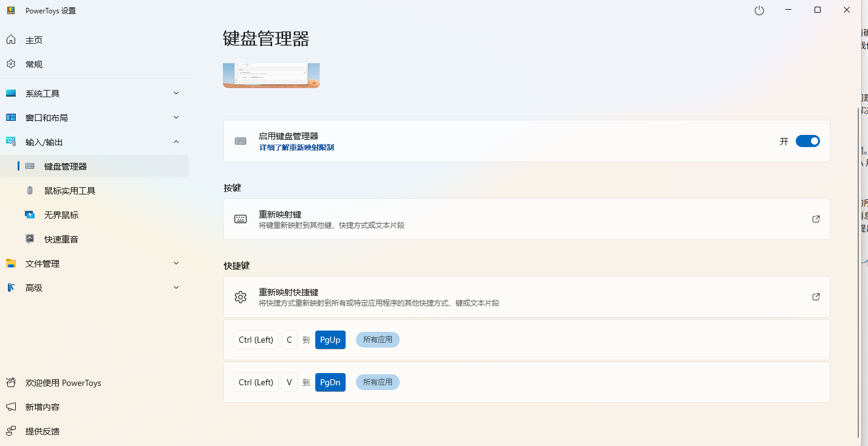Click the 键盘管理器 page heading

pyautogui.click(x=266, y=39)
